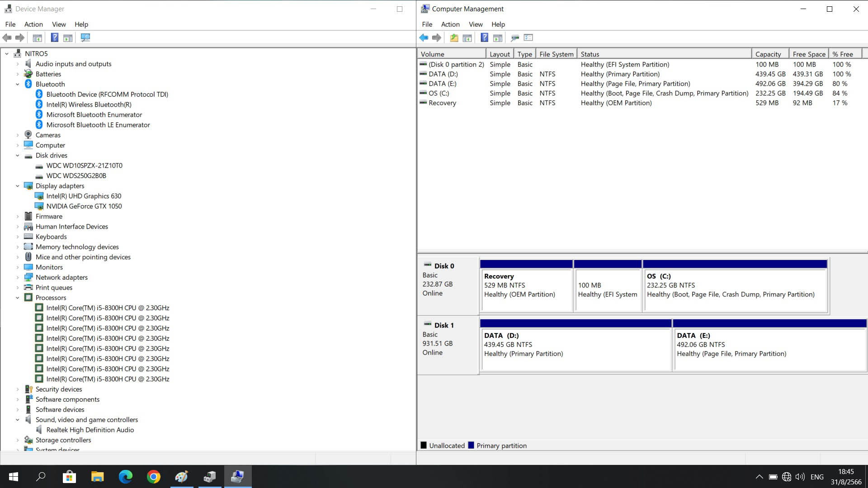
Task: Select WDC WD10SPZX-21Z10T0 disk drive
Action: [85, 165]
